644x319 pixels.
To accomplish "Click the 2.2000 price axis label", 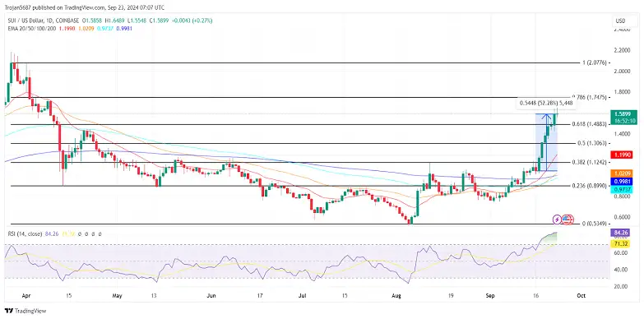I will pos(623,50).
